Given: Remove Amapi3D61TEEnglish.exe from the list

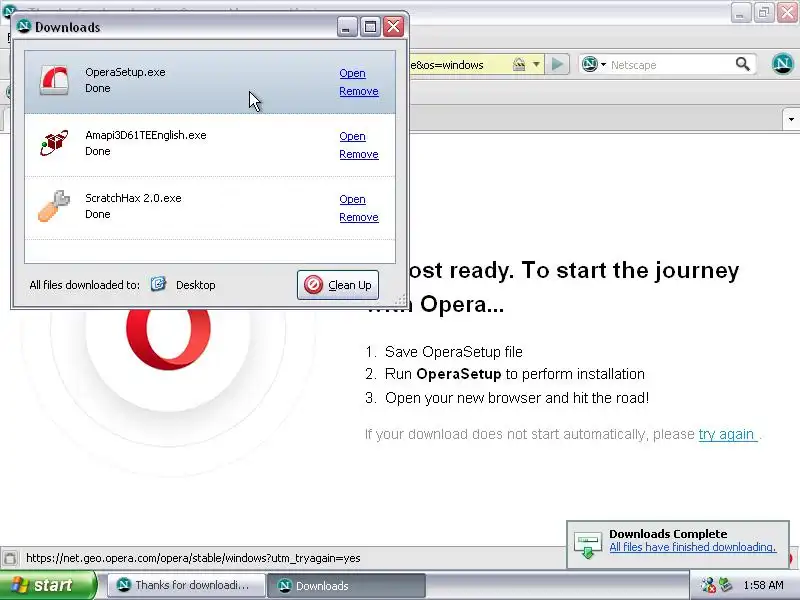Looking at the screenshot, I should point(359,154).
